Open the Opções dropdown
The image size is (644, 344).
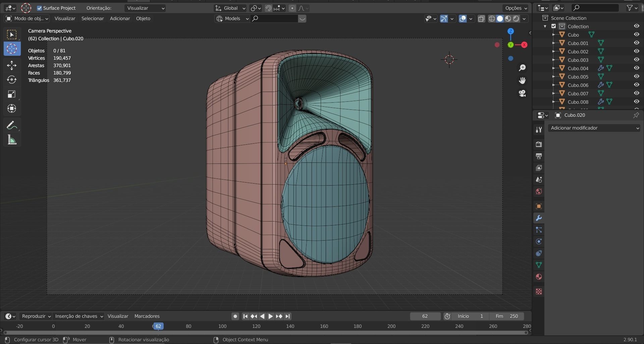tap(516, 8)
